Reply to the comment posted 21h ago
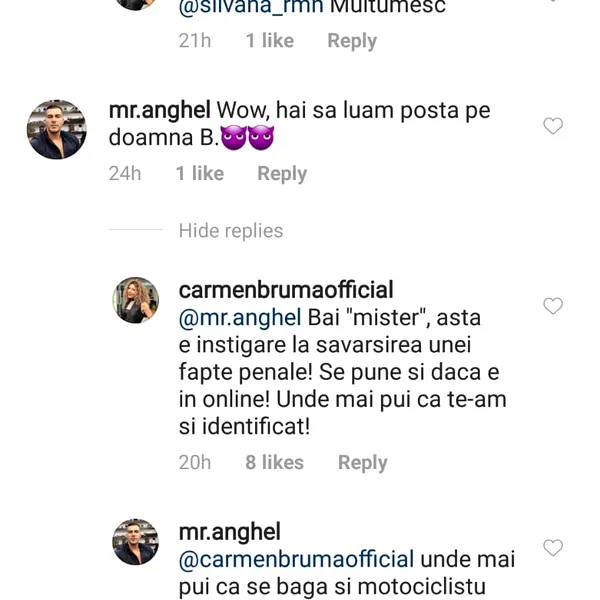The width and height of the screenshot is (600, 600). (352, 41)
